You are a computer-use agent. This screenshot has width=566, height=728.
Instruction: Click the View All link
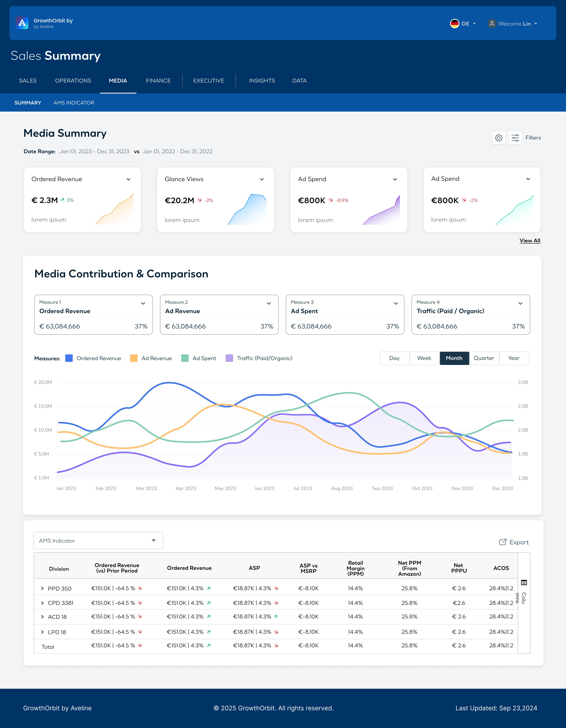click(530, 241)
